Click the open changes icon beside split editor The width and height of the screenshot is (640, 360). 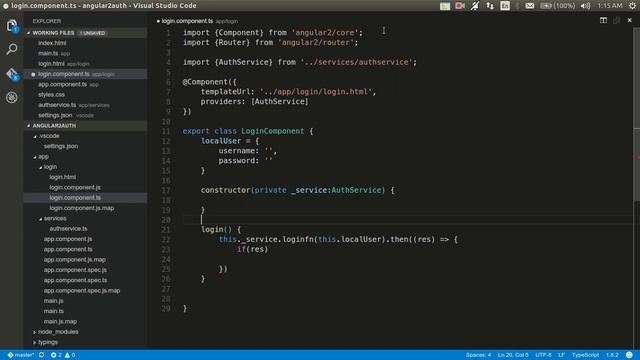pyautogui.click(x=617, y=20)
